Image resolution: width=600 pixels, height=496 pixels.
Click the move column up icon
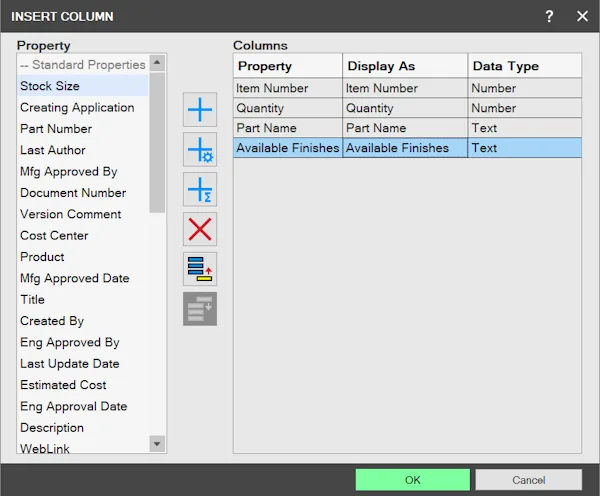pyautogui.click(x=200, y=269)
